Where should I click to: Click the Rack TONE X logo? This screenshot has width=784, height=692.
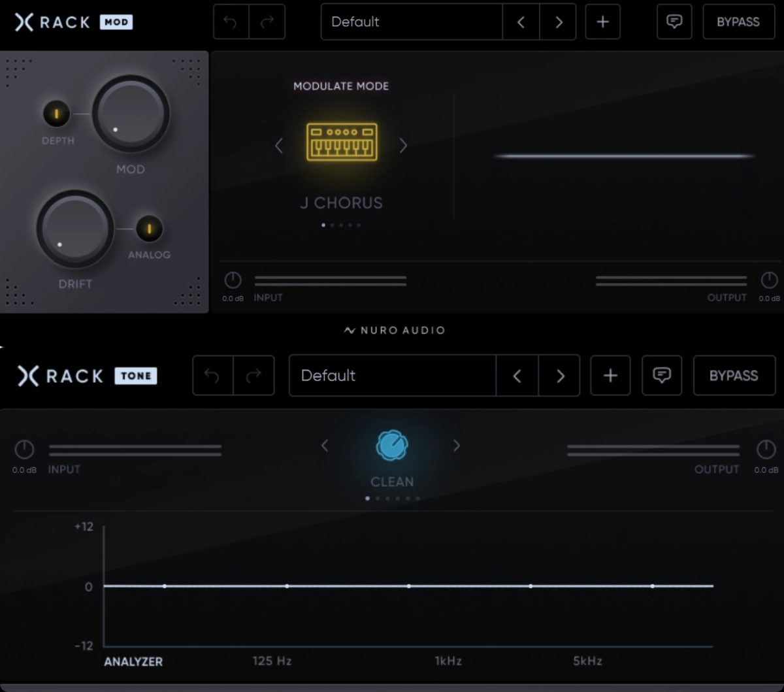28,376
